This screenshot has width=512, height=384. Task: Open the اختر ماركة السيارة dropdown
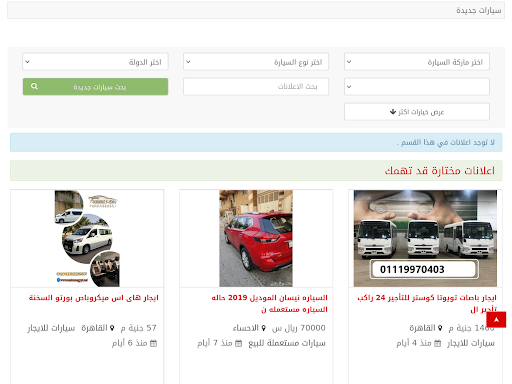[417, 62]
